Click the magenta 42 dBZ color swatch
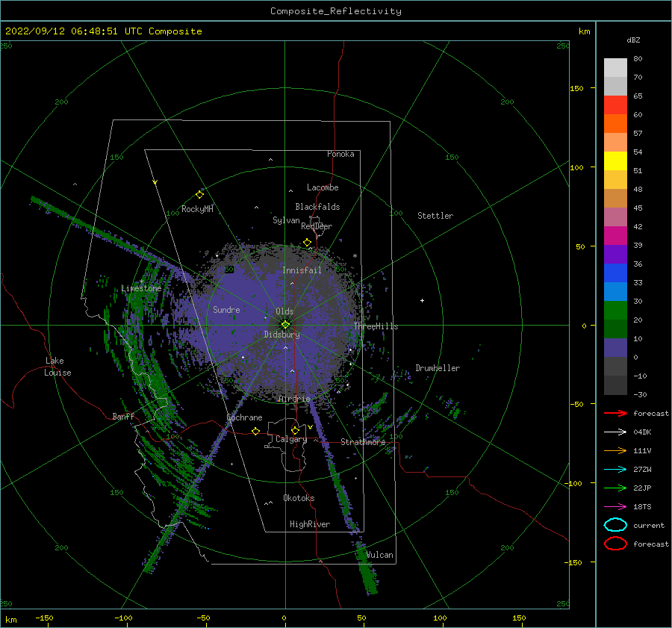 615,235
